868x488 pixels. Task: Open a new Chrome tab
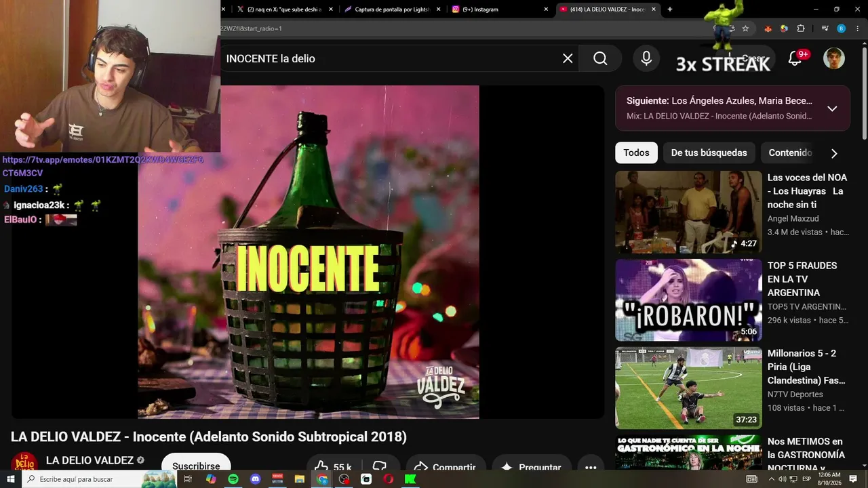[670, 9]
